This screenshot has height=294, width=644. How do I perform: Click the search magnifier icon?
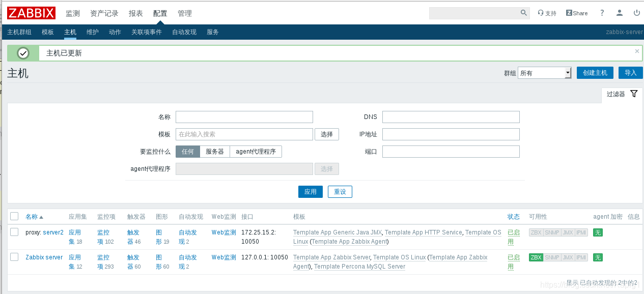pyautogui.click(x=524, y=13)
